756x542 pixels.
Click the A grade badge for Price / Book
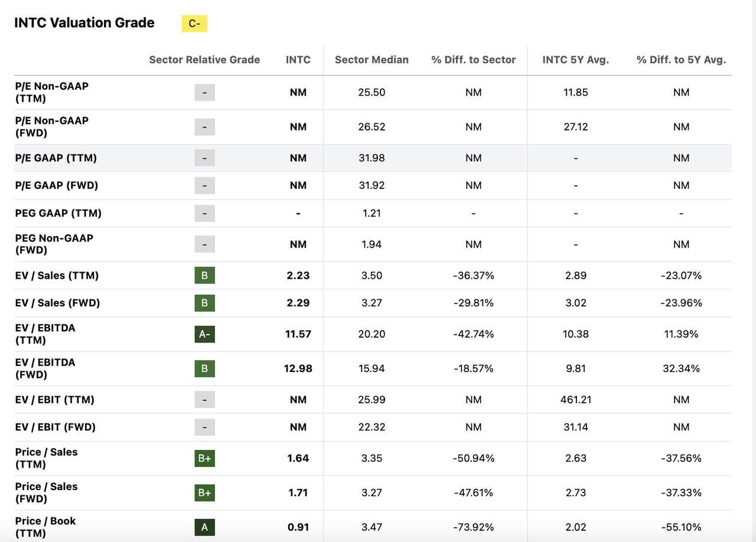tap(204, 527)
